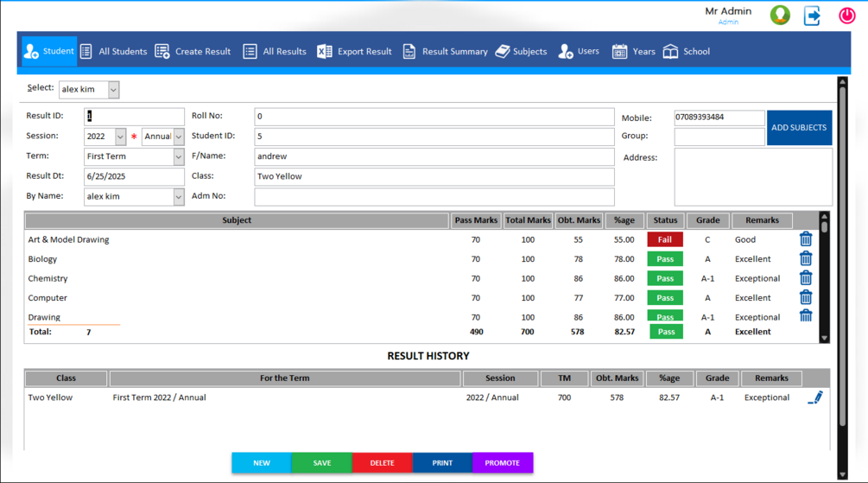Viewport: 868px width, 483px height.
Task: Click the Session header in result history
Action: 500,378
